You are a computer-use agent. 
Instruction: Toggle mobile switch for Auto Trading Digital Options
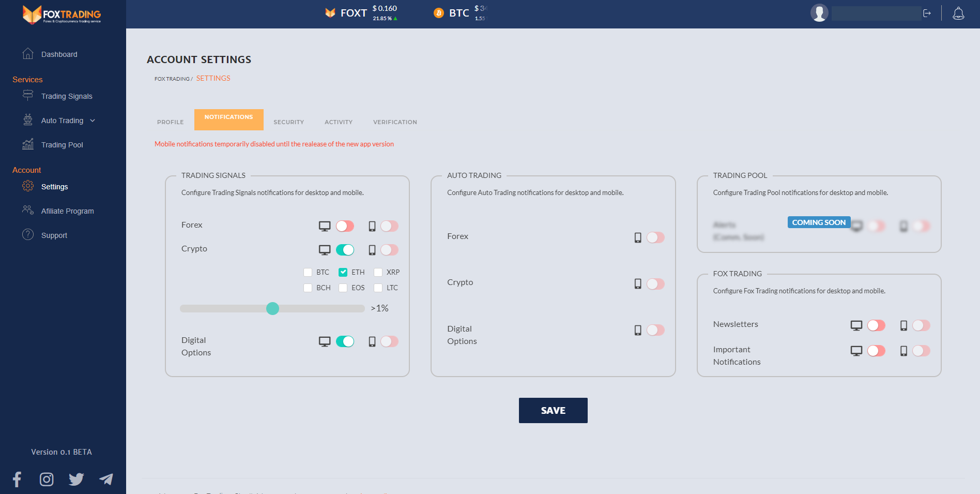pyautogui.click(x=656, y=330)
